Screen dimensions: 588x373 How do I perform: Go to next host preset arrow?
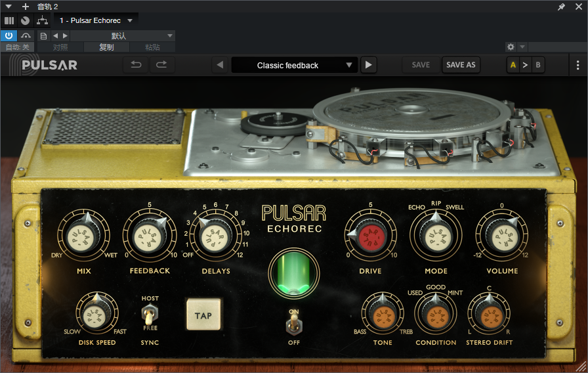65,35
